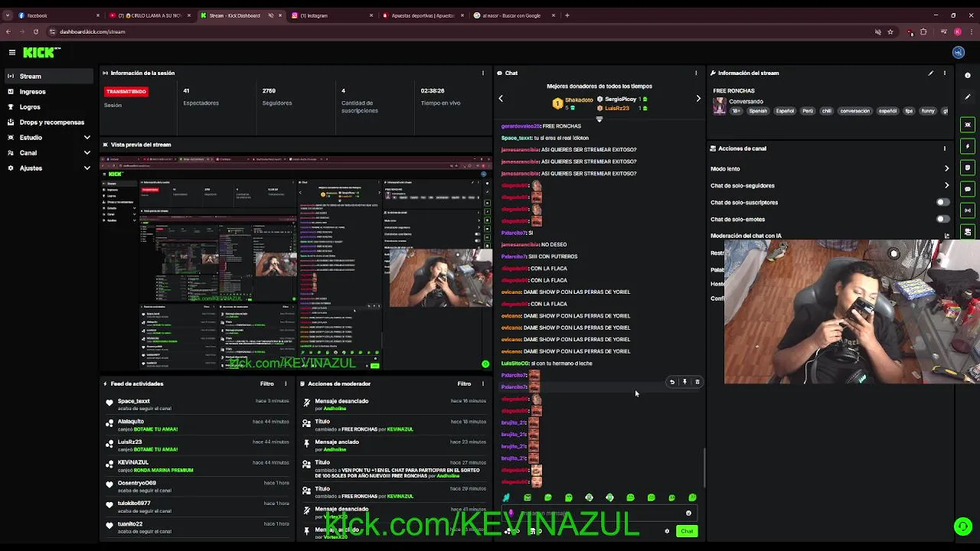
Task: Edit stream info with the pencil icon
Action: 931,73
